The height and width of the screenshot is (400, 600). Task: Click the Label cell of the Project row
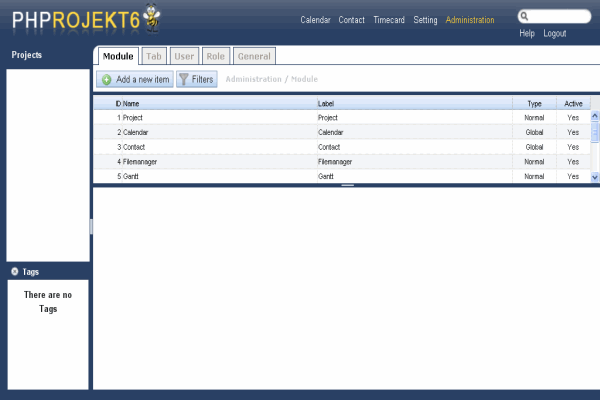pyautogui.click(x=415, y=118)
